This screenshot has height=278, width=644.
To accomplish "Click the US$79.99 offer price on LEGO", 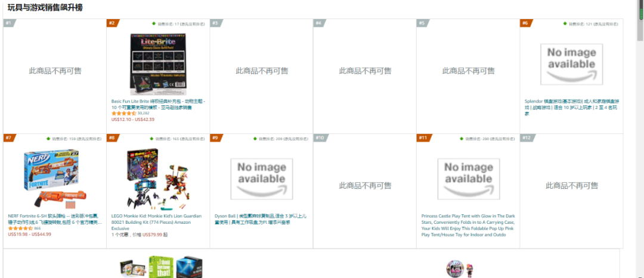I will [x=152, y=235].
